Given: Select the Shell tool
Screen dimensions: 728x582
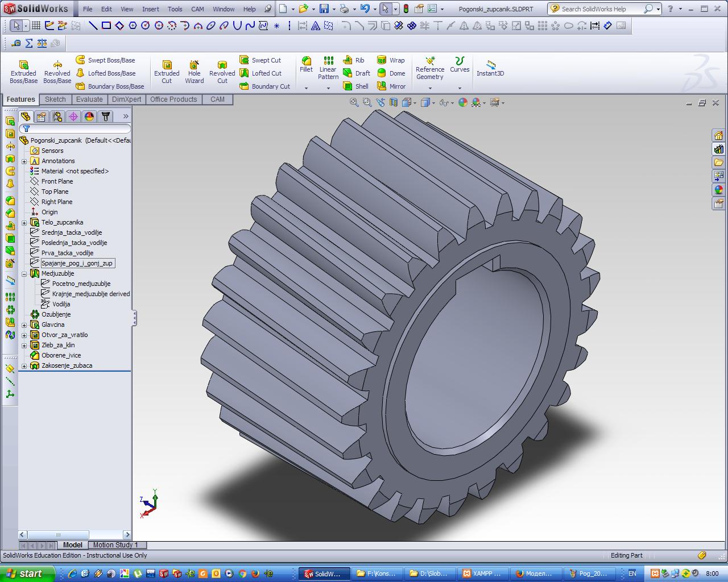Looking at the screenshot, I should tap(356, 86).
